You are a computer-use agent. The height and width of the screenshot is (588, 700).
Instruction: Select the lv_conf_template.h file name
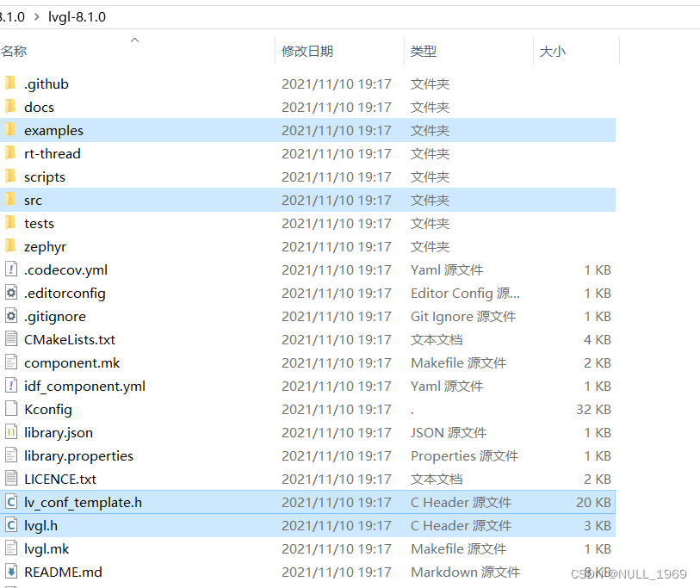pos(83,502)
